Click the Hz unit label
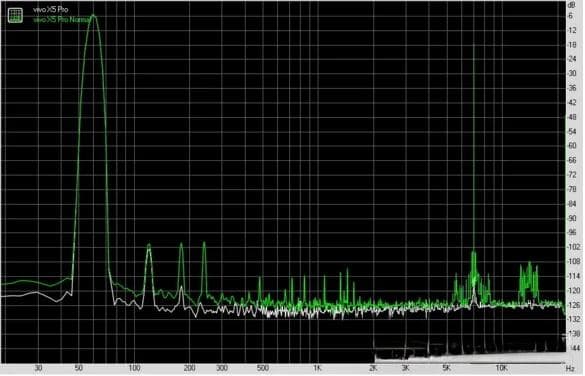The width and height of the screenshot is (585, 376). coord(569,369)
